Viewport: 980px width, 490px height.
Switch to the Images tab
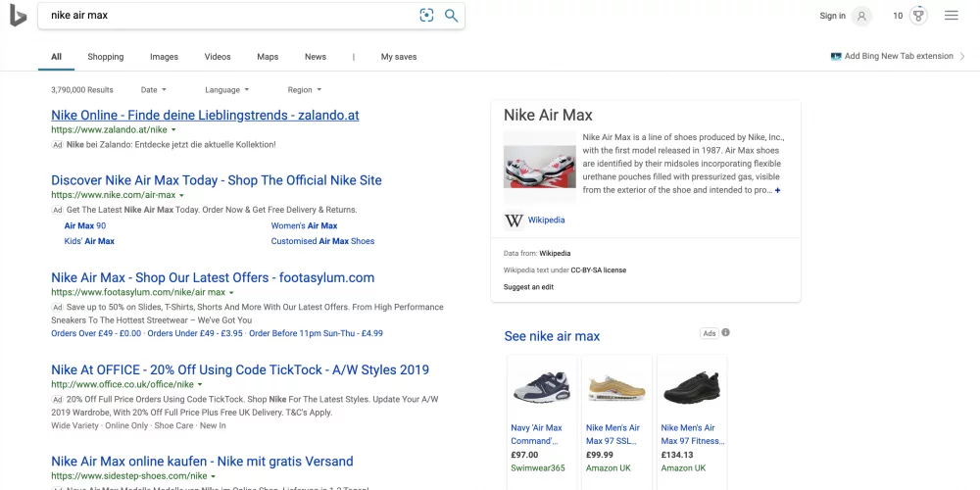pos(164,57)
